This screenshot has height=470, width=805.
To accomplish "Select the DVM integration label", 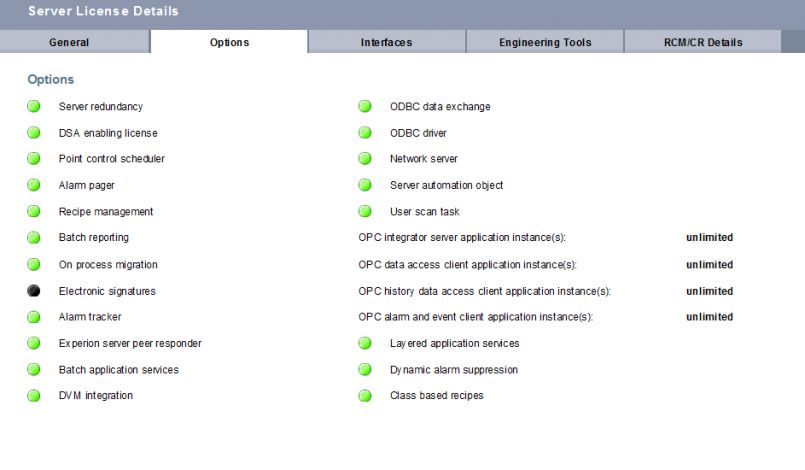I will coord(95,396).
